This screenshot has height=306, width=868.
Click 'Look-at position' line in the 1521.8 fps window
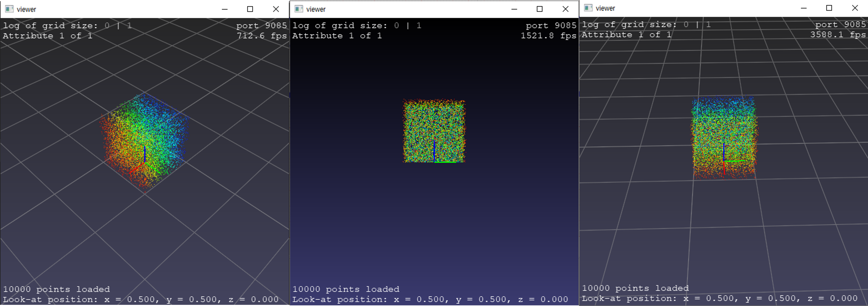pos(430,299)
